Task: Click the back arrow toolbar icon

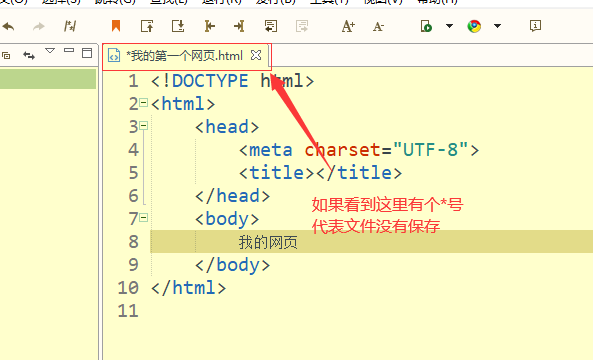Action: [8, 26]
